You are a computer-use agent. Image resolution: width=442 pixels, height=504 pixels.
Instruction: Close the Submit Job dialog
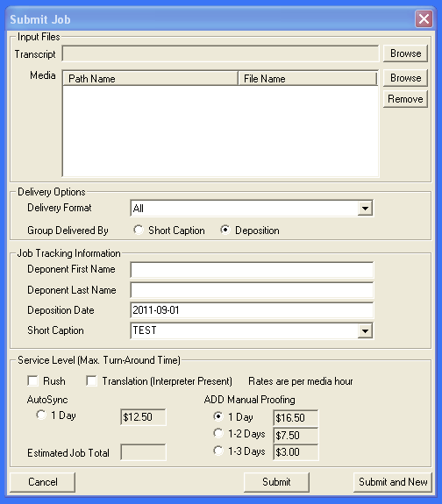point(424,19)
